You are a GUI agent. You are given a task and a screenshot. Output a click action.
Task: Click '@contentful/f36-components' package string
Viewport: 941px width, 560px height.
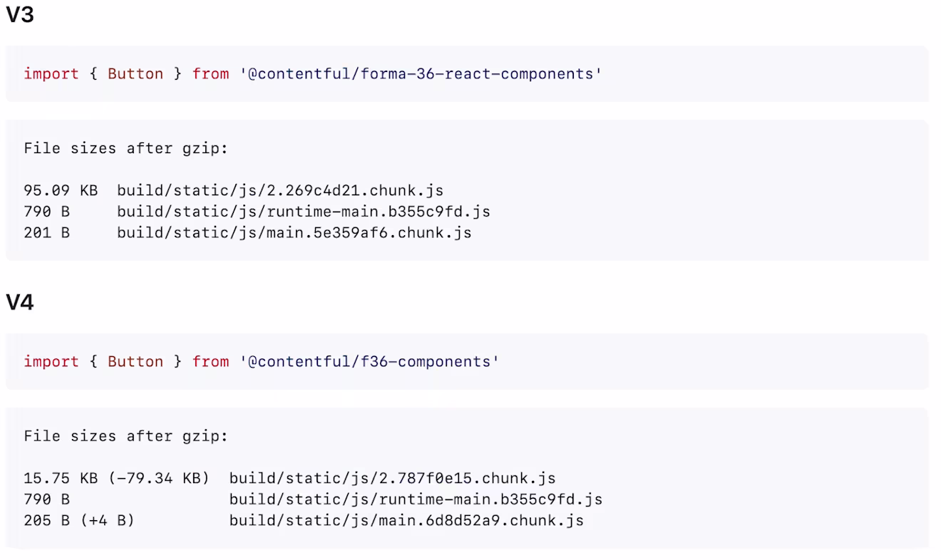pos(369,361)
